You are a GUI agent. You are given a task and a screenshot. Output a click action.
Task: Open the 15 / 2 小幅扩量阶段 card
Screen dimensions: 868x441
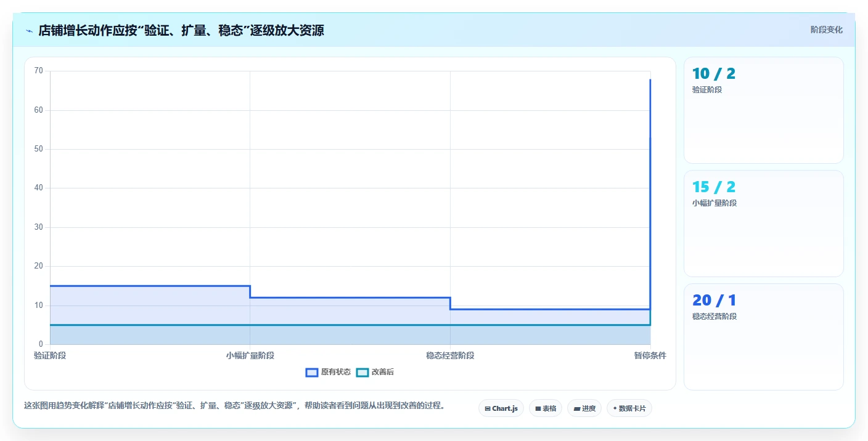click(763, 224)
